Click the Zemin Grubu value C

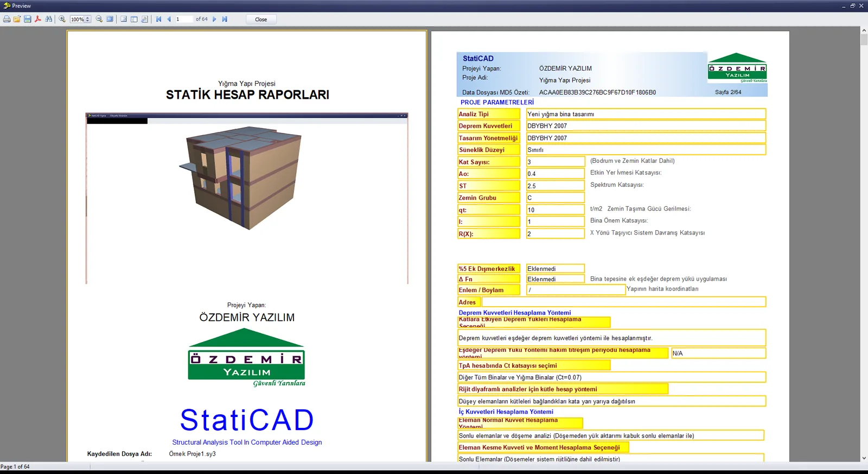click(556, 198)
